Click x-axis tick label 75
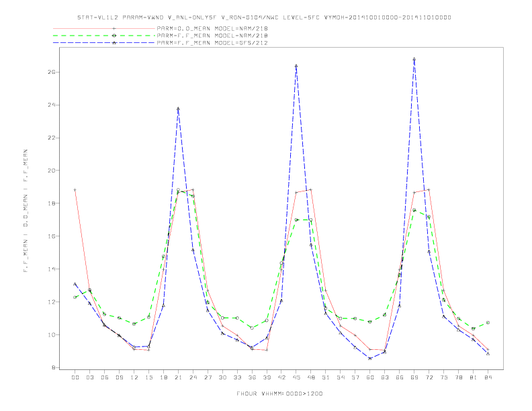Image resolution: width=532 pixels, height=411 pixels. click(x=444, y=377)
